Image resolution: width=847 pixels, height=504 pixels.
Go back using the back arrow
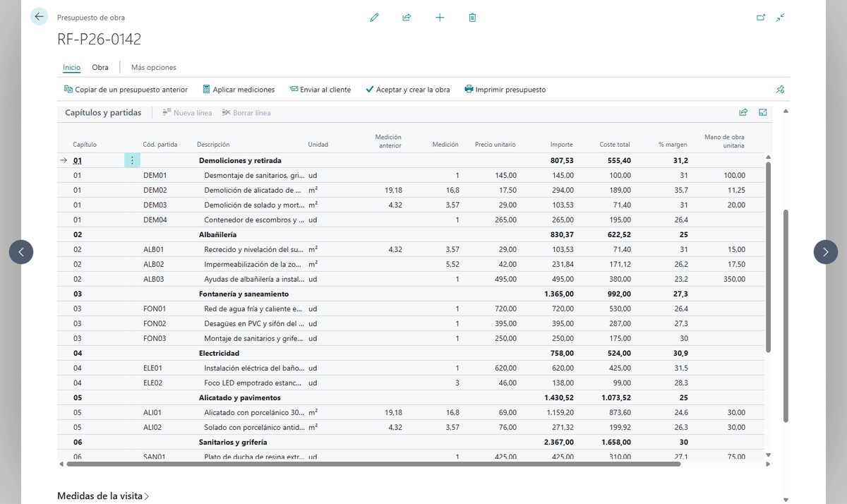tap(39, 17)
